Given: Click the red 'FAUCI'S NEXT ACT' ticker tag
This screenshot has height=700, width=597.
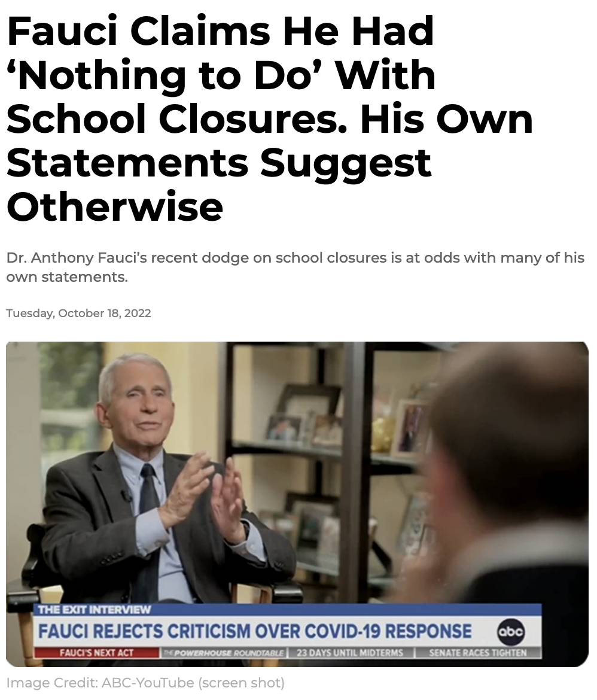Looking at the screenshot, I should [x=97, y=653].
